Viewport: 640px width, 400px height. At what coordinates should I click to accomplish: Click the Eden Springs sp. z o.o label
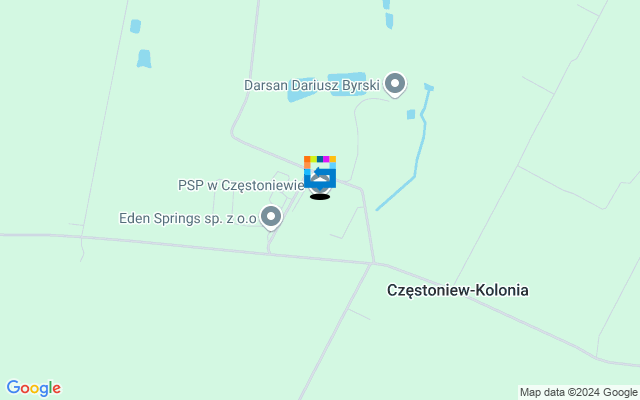188,218
